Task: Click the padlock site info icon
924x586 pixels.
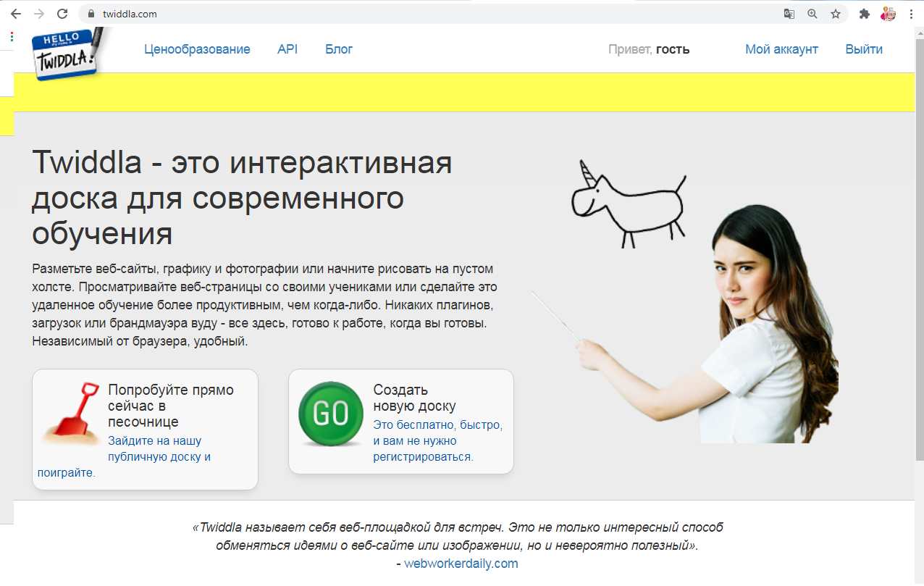Action: click(91, 14)
